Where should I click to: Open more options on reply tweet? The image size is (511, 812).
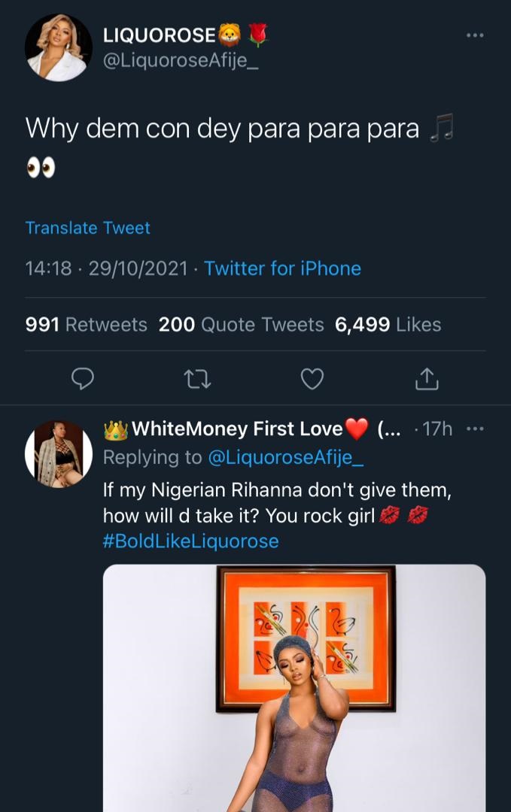(475, 429)
